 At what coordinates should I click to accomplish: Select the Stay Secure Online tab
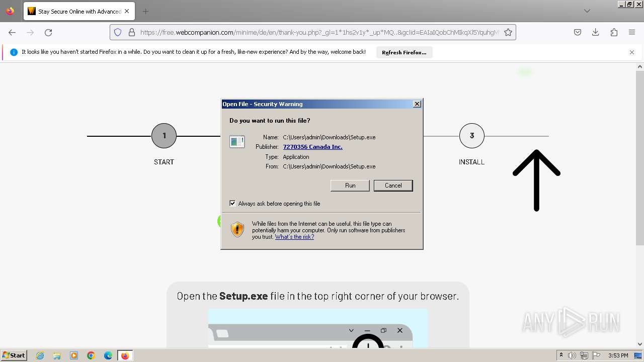tap(78, 11)
